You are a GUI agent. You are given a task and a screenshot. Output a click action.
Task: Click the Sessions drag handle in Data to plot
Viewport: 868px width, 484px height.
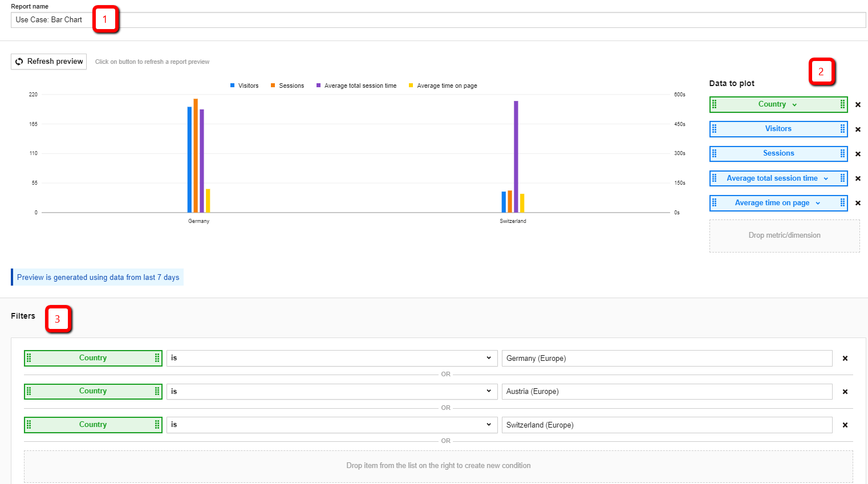(x=715, y=153)
